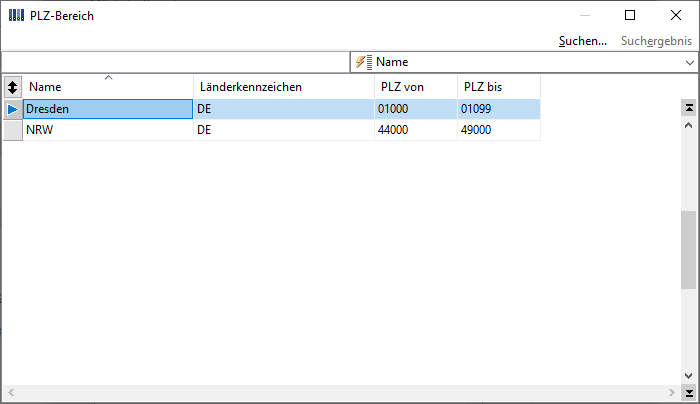Viewport: 700px width, 404px height.
Task: Open the Suchergebnis menu
Action: (x=656, y=41)
